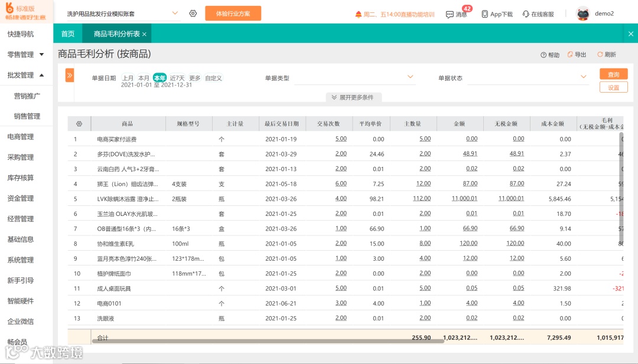This screenshot has height=364, width=638.
Task: Click the 最后交易日期 column header
Action: click(x=282, y=123)
